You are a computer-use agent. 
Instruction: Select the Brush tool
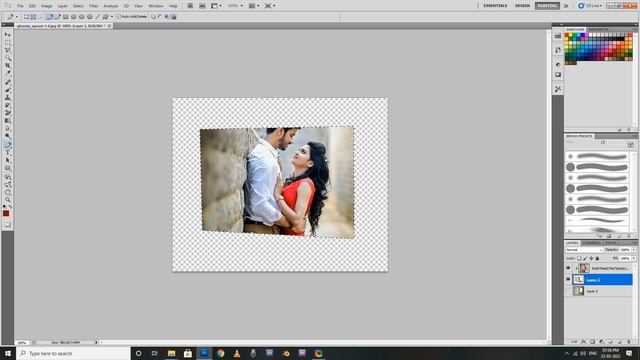(x=8, y=90)
